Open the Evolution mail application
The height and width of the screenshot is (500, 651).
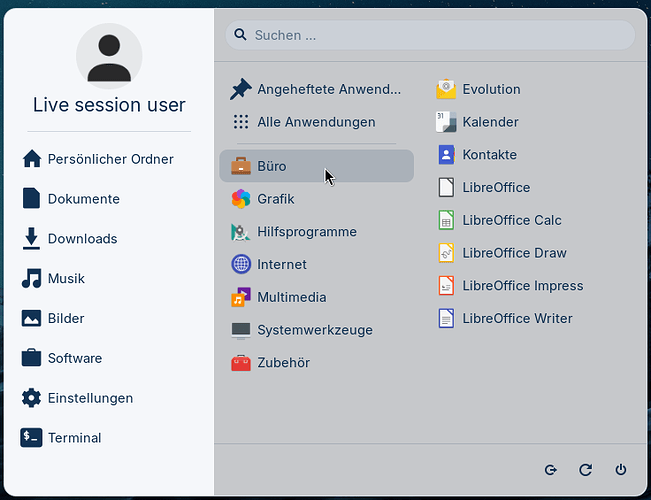click(478, 89)
